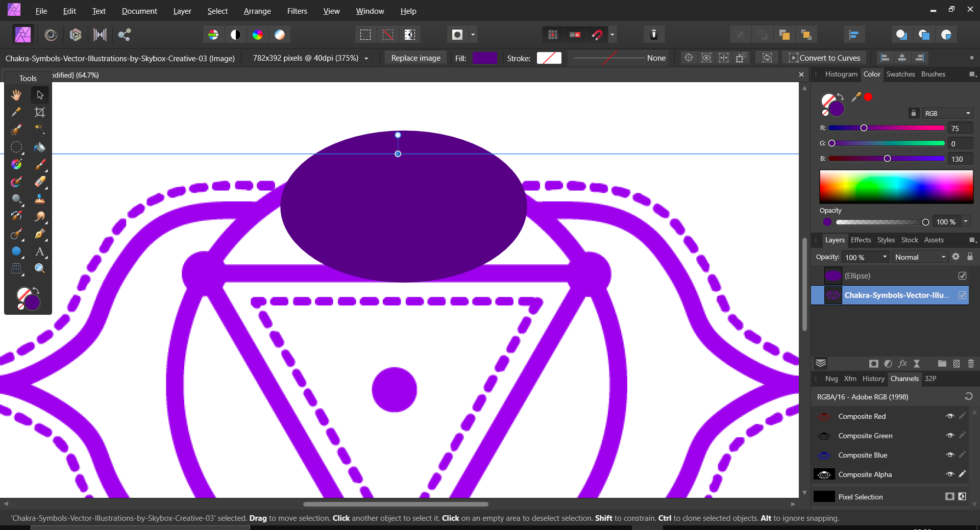
Task: Select the Flood Fill bucket tool
Action: tap(40, 147)
